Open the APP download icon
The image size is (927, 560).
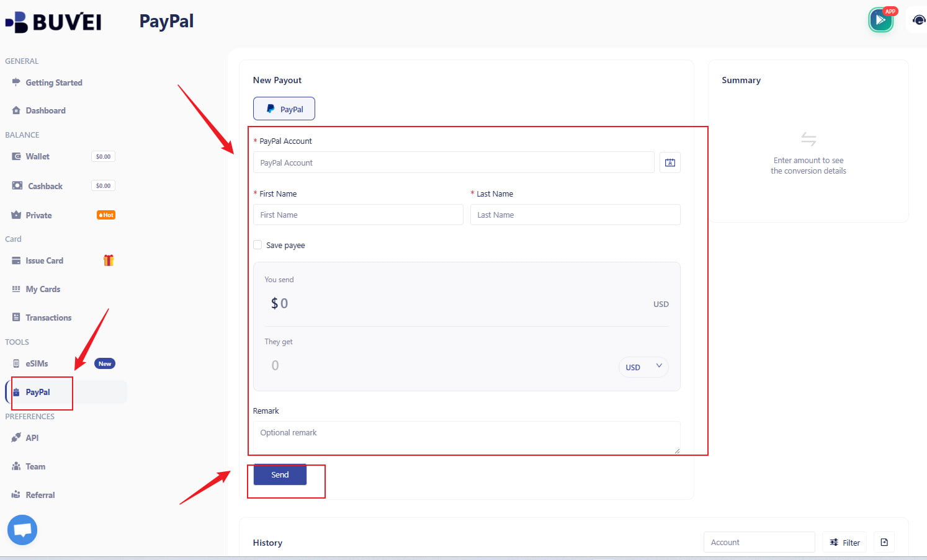(x=881, y=20)
